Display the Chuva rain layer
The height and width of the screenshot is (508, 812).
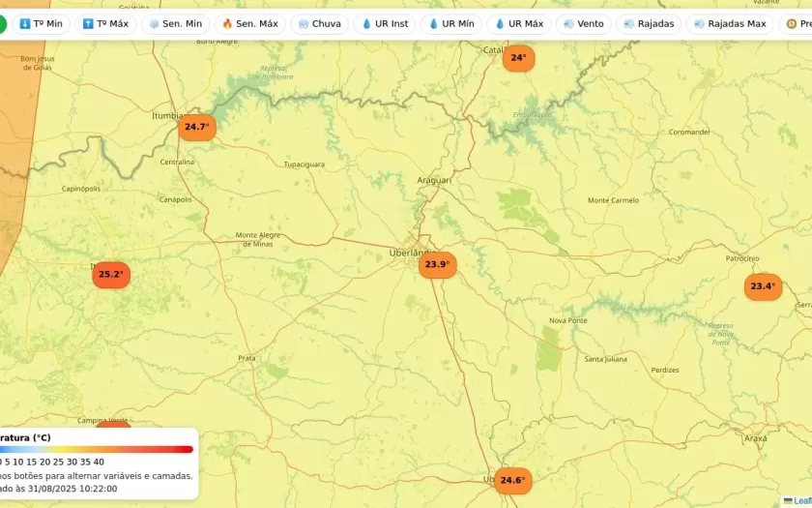pos(319,23)
